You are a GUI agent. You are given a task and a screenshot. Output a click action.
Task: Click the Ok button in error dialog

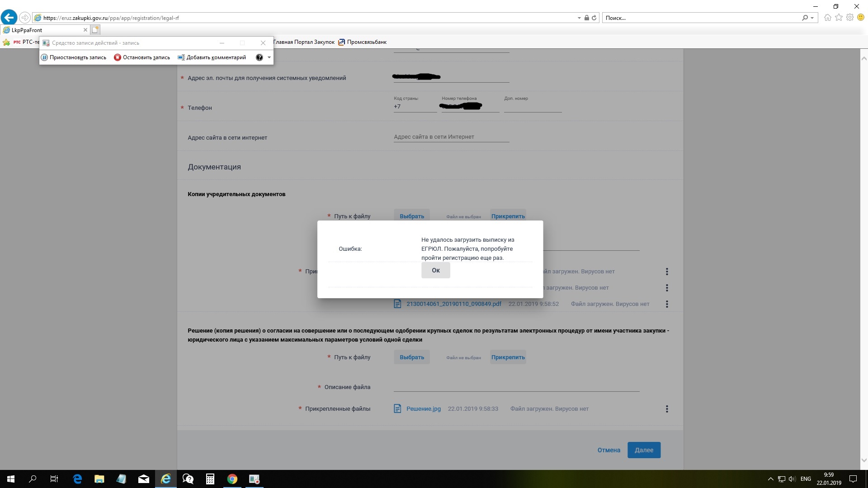pyautogui.click(x=435, y=270)
